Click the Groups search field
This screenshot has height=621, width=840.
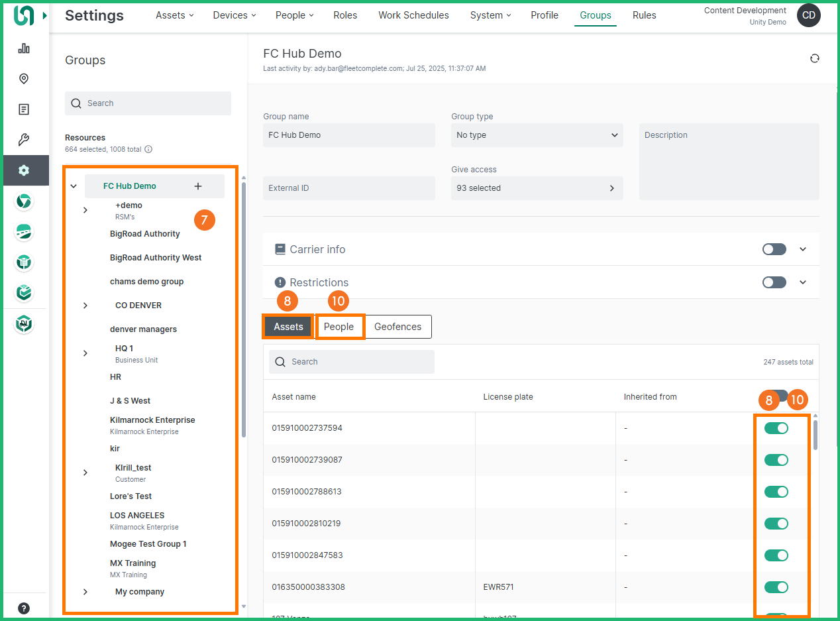coord(148,103)
